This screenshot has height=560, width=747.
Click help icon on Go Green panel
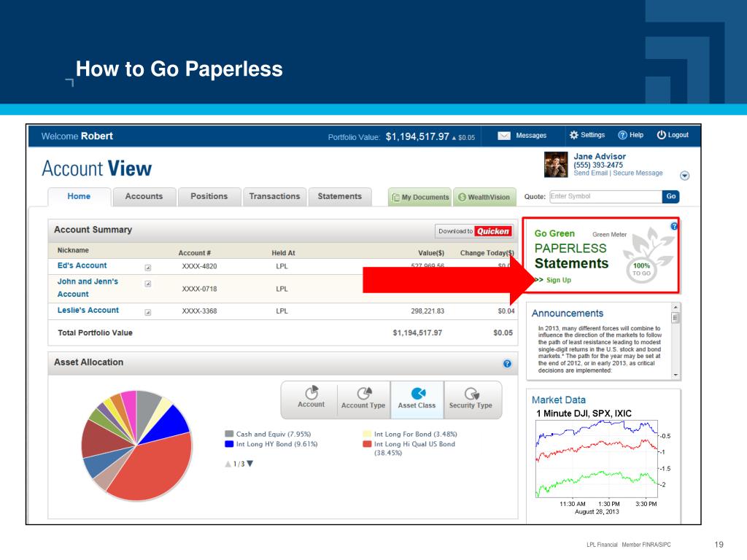pos(674,226)
